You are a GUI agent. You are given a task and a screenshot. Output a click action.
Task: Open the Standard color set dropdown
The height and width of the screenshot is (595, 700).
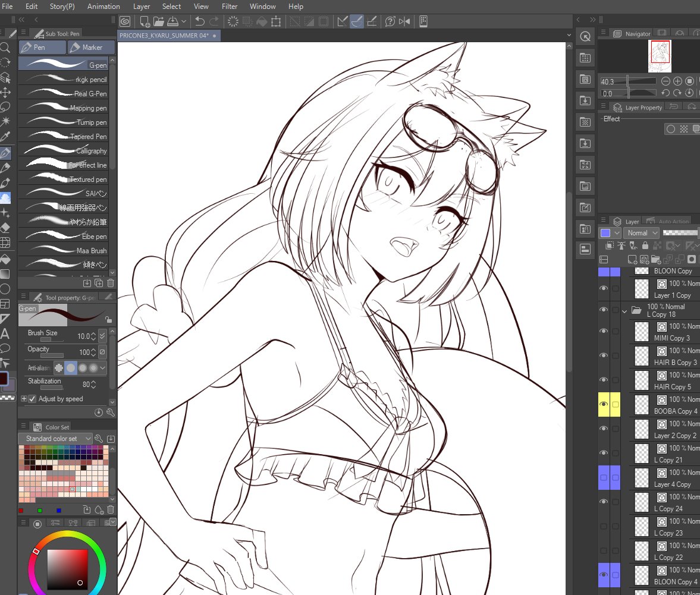point(55,439)
